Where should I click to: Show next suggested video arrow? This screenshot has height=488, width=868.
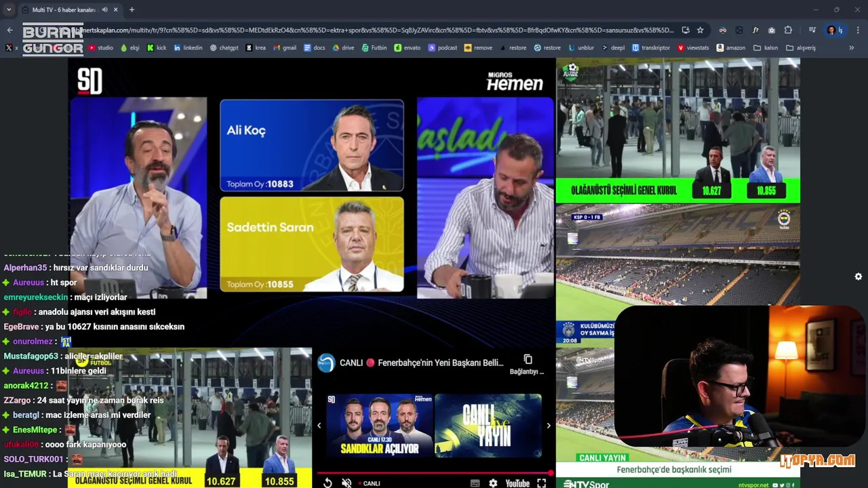pyautogui.click(x=549, y=426)
